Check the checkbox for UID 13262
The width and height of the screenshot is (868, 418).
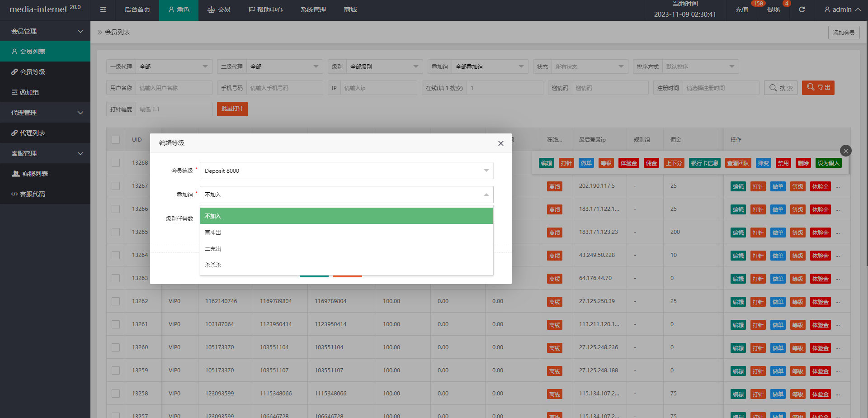click(x=116, y=301)
